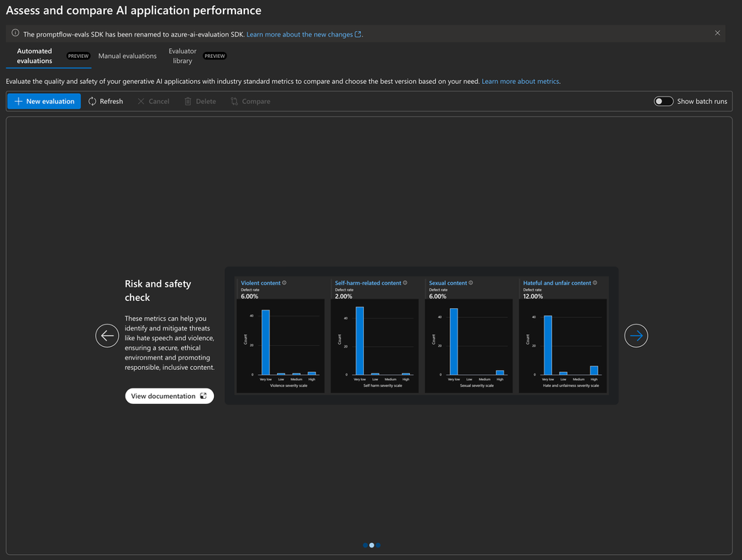Click the next slide arrow icon
This screenshot has width=742, height=560.
coord(636,336)
